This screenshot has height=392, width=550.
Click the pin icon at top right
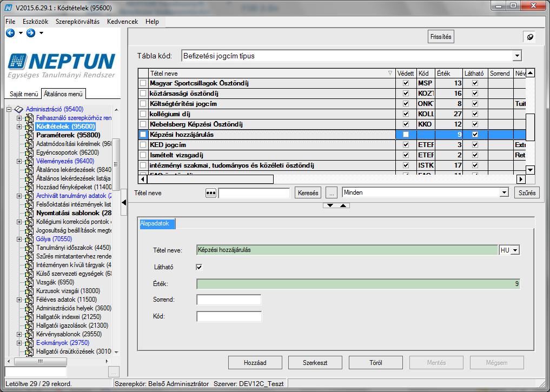pos(530,37)
